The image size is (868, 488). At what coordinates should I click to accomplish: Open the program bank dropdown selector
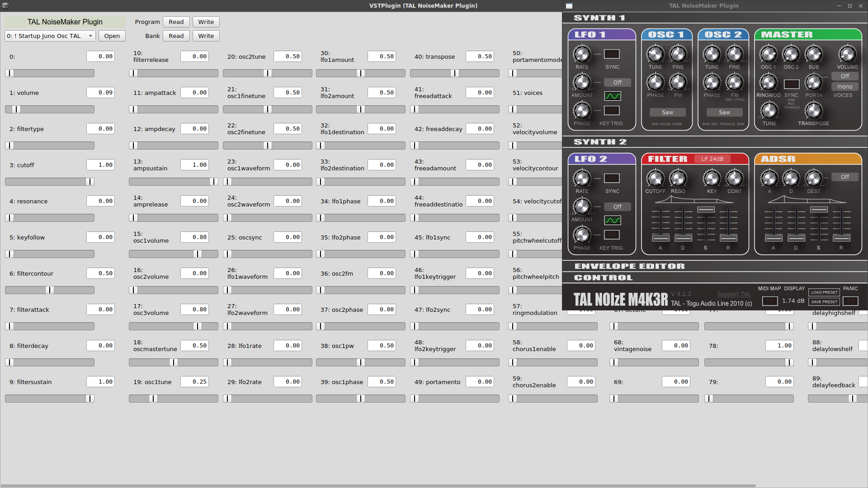coord(50,36)
